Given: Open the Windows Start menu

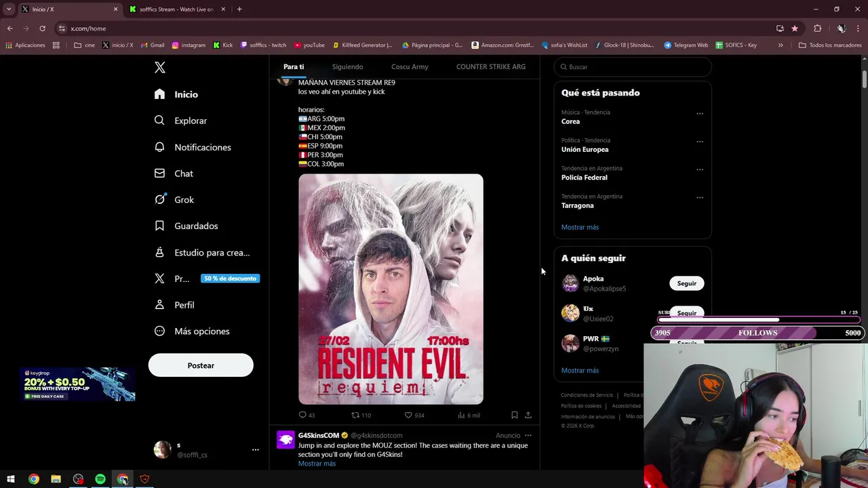Looking at the screenshot, I should click(11, 479).
